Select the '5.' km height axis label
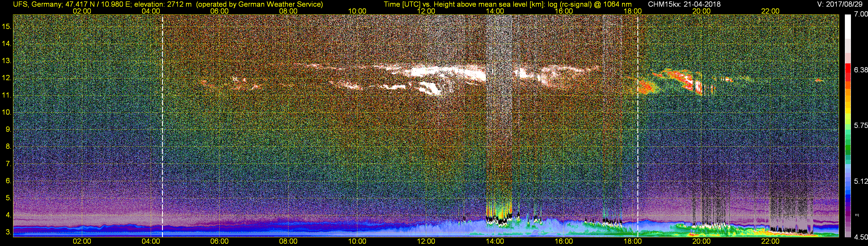 (x=9, y=198)
